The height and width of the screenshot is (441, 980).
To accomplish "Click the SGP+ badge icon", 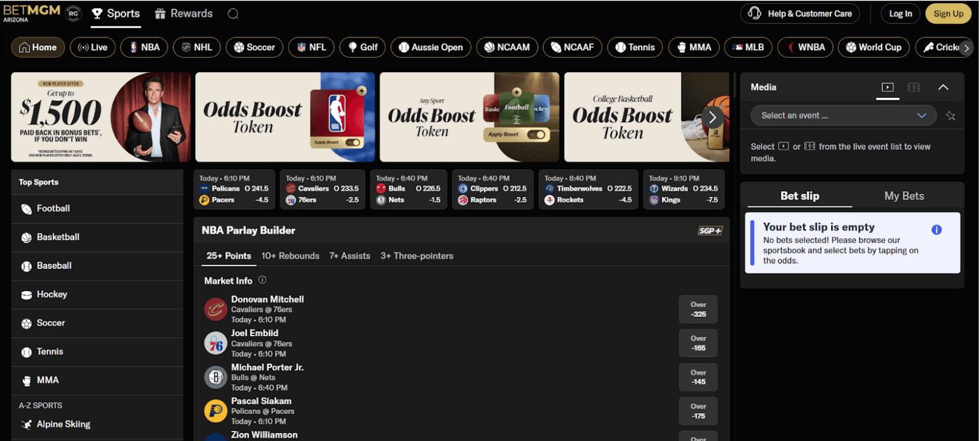I will tap(710, 231).
